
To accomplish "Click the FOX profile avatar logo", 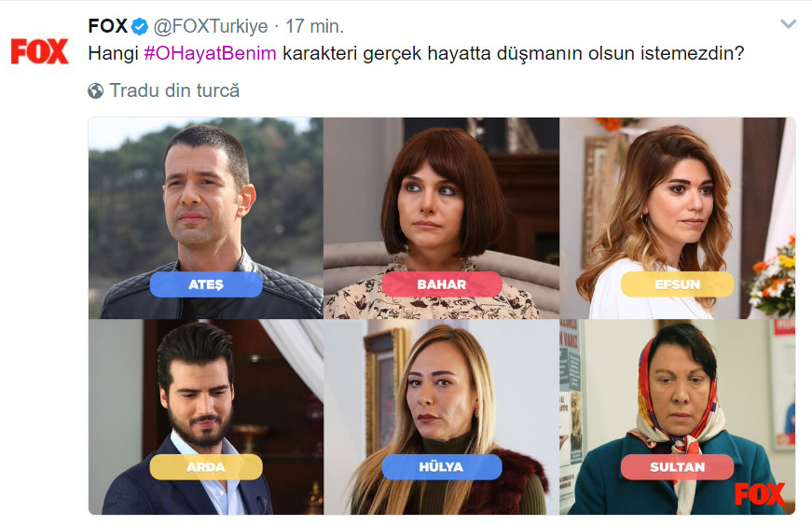I will click(39, 51).
